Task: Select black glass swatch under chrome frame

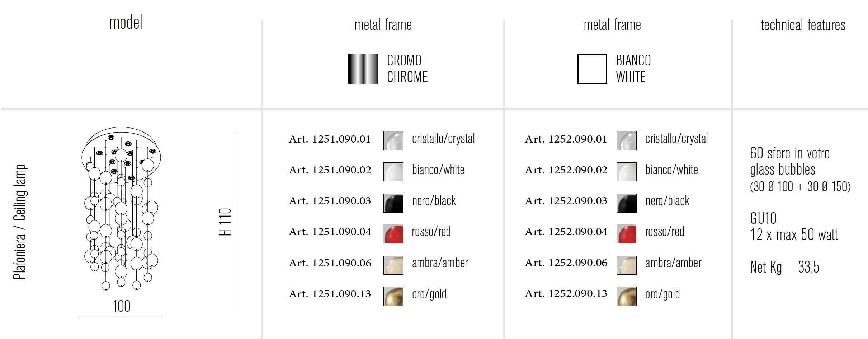Action: click(393, 203)
